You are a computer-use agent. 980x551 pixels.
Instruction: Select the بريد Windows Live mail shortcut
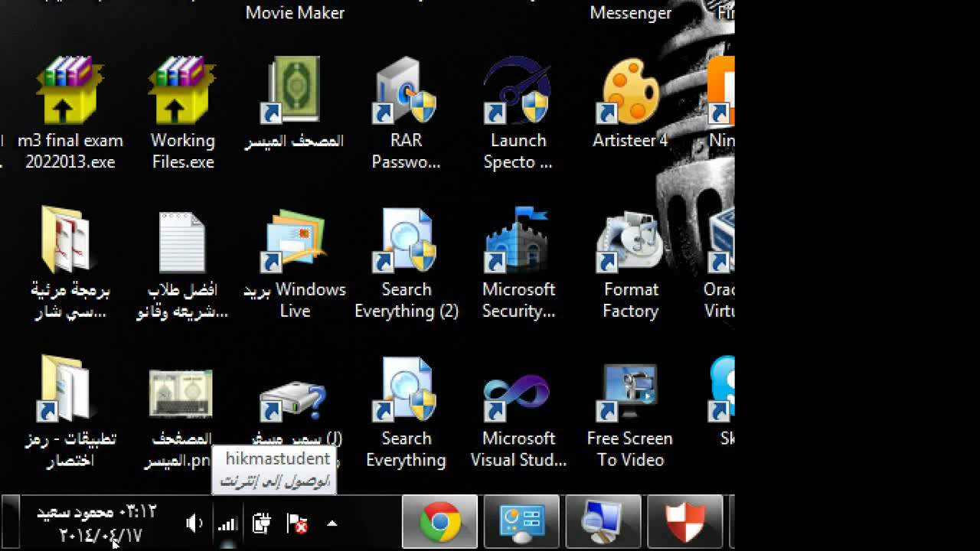pos(294,240)
